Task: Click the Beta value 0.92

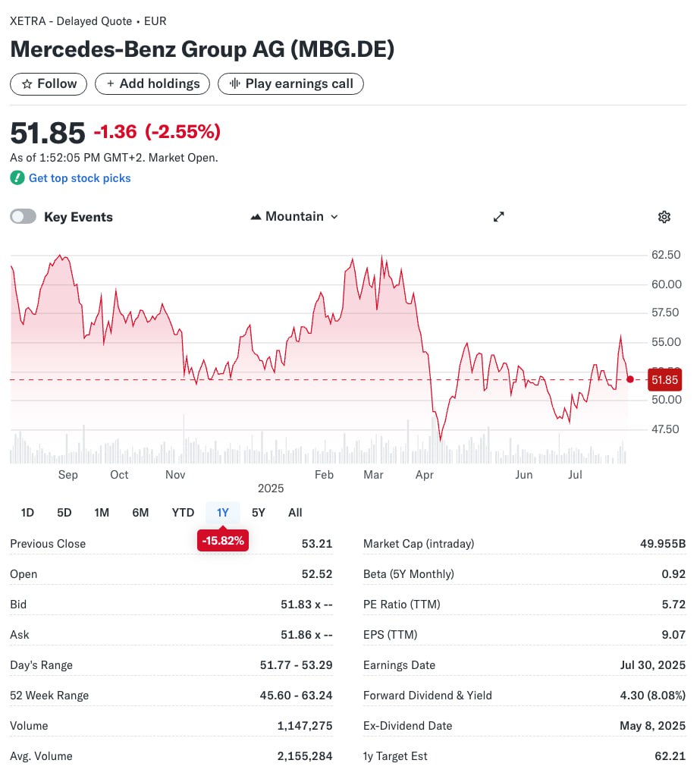Action: (673, 573)
